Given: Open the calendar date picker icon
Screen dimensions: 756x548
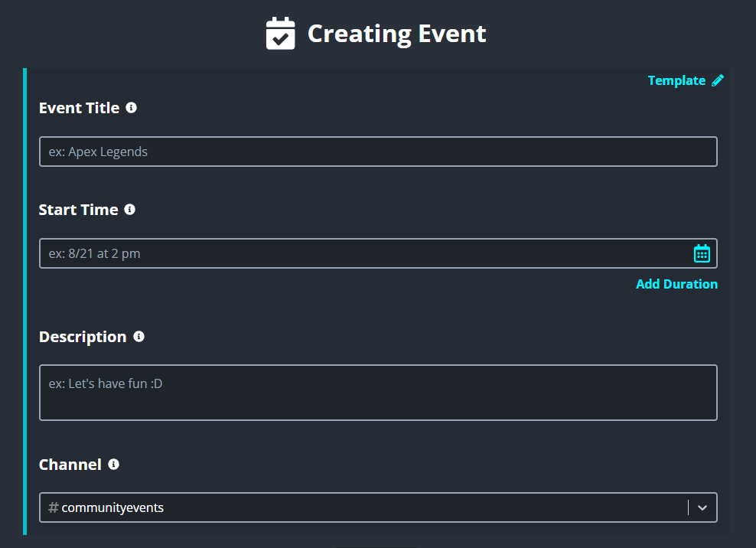Looking at the screenshot, I should pos(702,253).
